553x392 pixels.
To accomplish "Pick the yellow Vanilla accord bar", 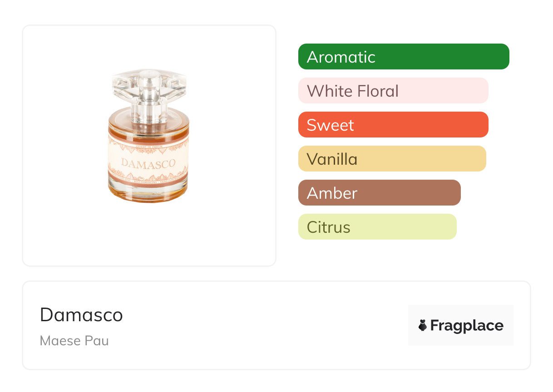I will click(x=392, y=159).
